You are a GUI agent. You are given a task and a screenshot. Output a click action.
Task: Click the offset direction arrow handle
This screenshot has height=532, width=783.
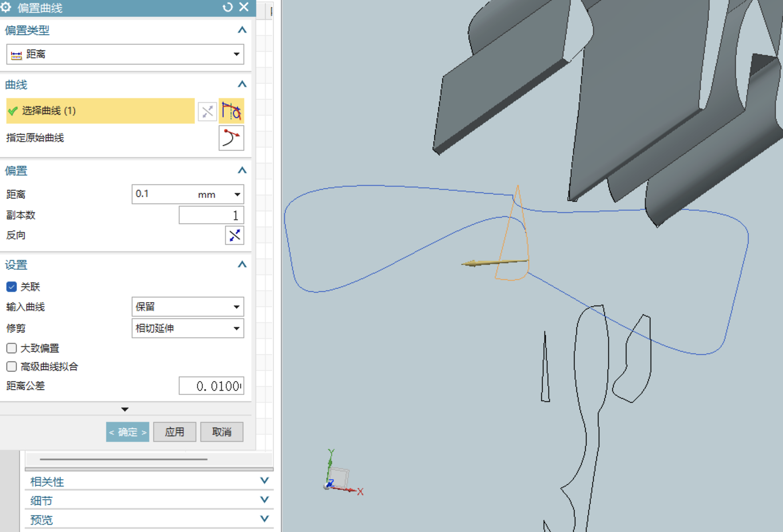[x=494, y=262]
